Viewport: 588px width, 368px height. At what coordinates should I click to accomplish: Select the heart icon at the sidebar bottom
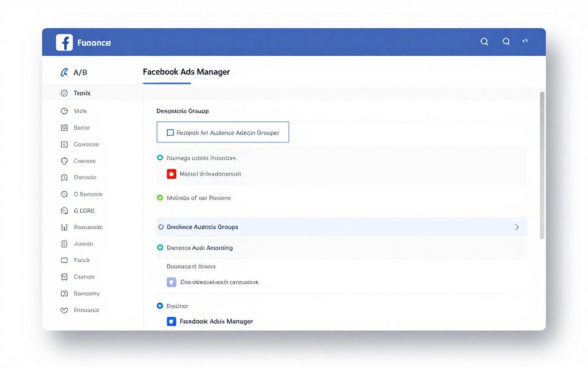click(x=63, y=310)
